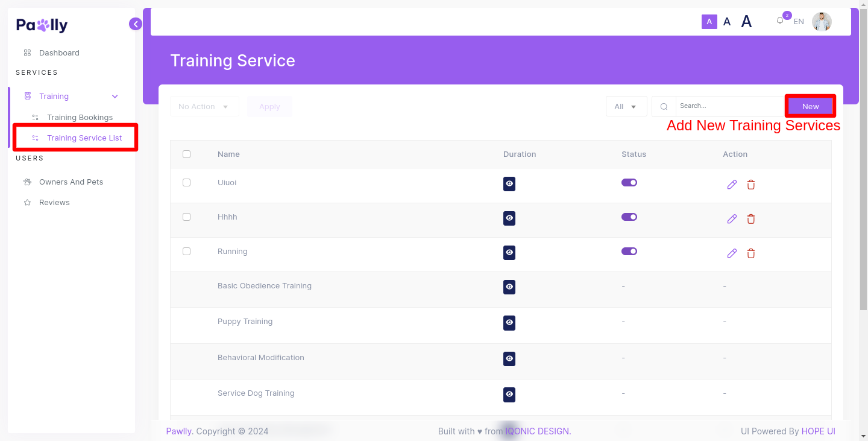Viewport: 868px width, 441px height.
Task: Type in the Search field
Action: coord(728,106)
